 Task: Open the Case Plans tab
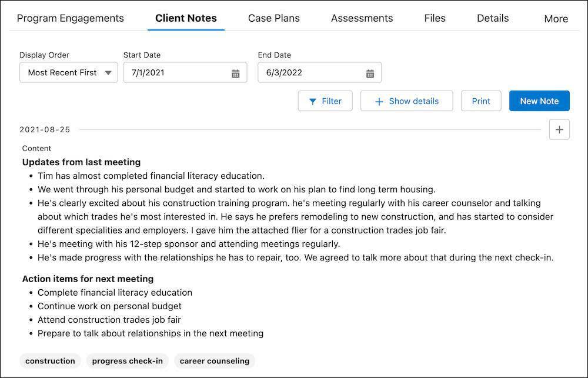tap(274, 18)
